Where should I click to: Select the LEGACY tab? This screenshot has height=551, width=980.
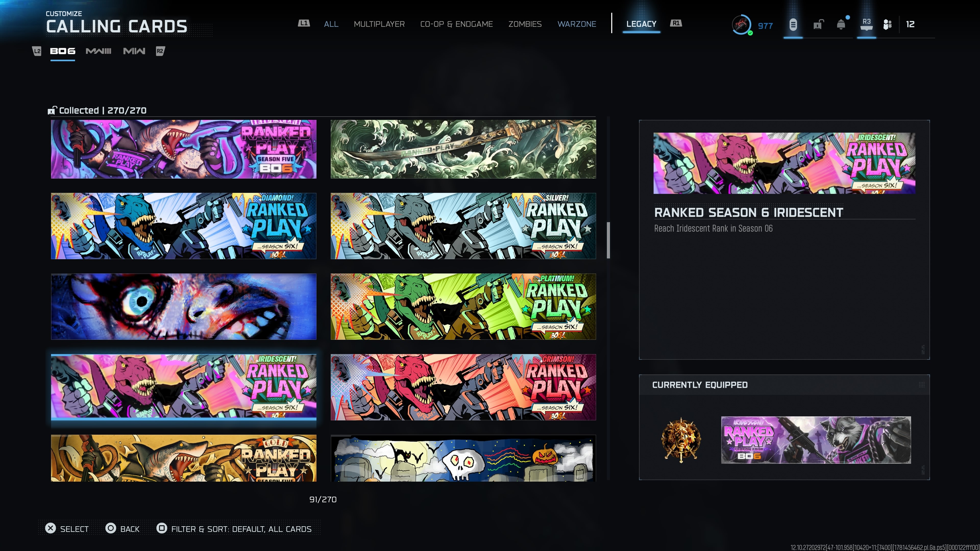coord(641,24)
